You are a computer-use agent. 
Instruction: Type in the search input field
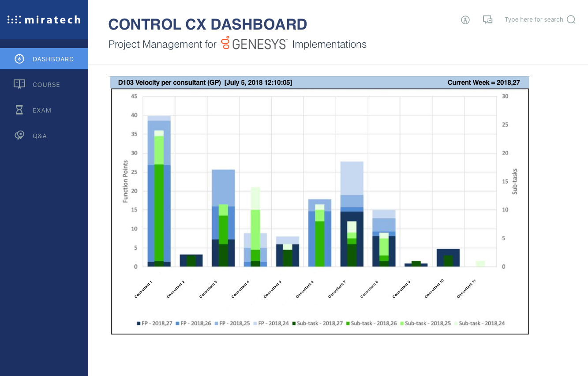coord(534,20)
